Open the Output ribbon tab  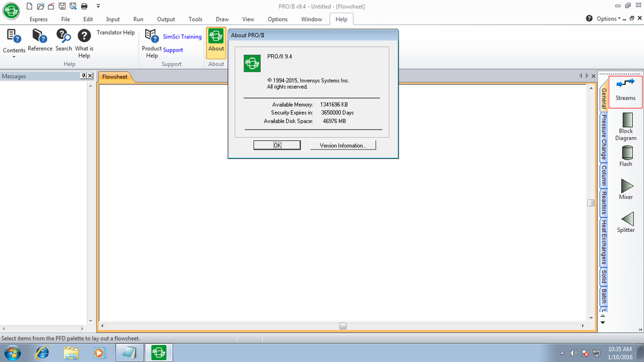click(166, 19)
